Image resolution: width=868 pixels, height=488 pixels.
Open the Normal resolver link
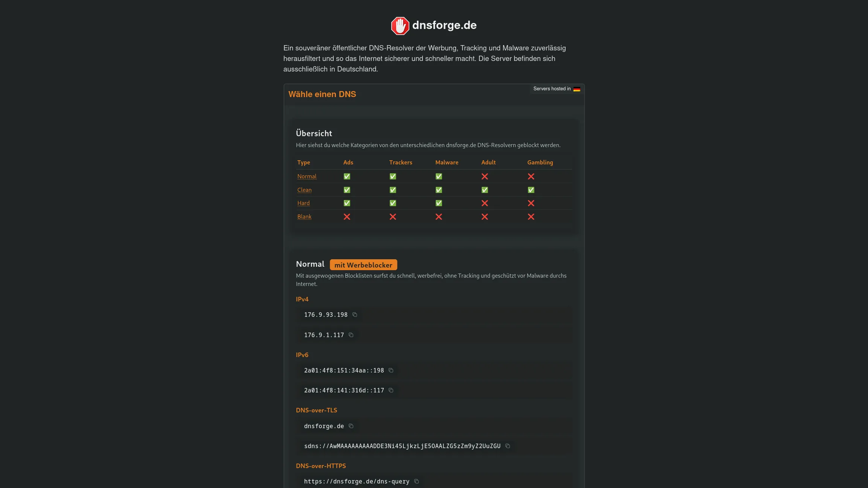(x=307, y=176)
